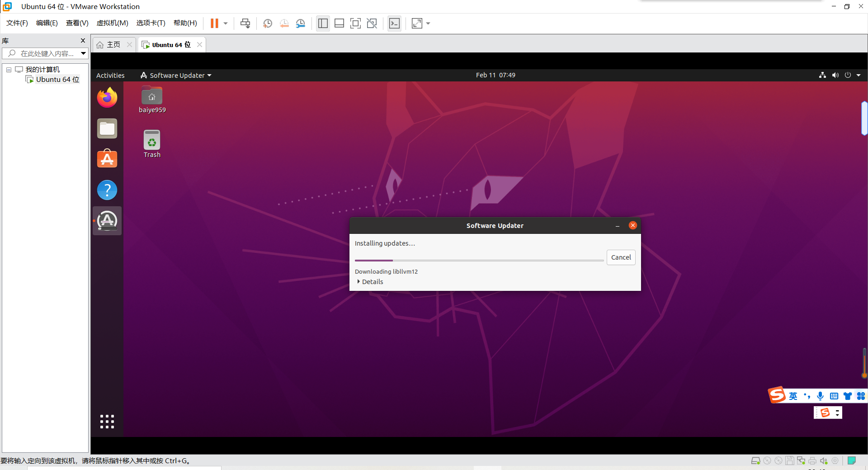Image resolution: width=868 pixels, height=470 pixels.
Task: Click the Sogou voice input microphone
Action: (821, 396)
